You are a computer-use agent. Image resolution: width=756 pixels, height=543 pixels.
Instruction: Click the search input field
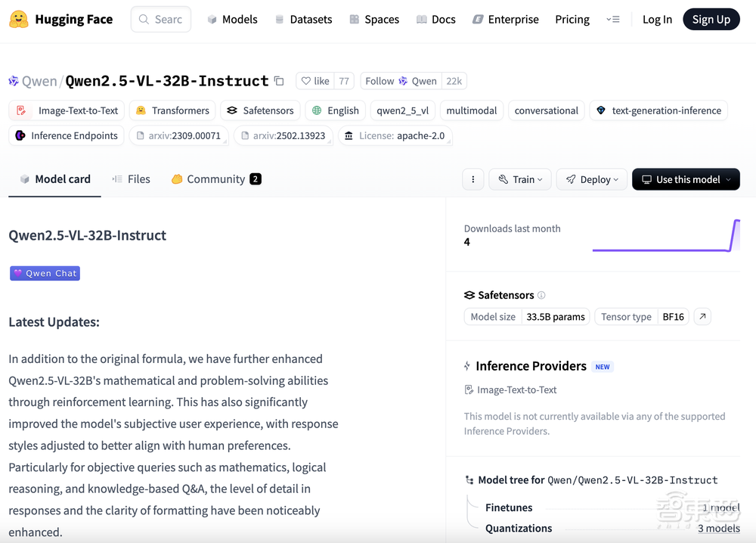pos(161,20)
